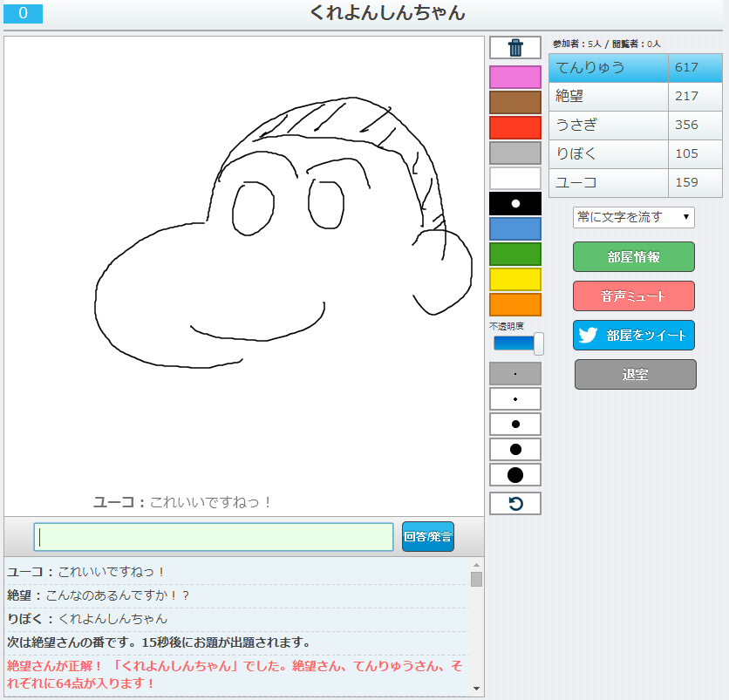The width and height of the screenshot is (729, 700).
Task: Pick the yellow color swatch
Action: point(515,279)
